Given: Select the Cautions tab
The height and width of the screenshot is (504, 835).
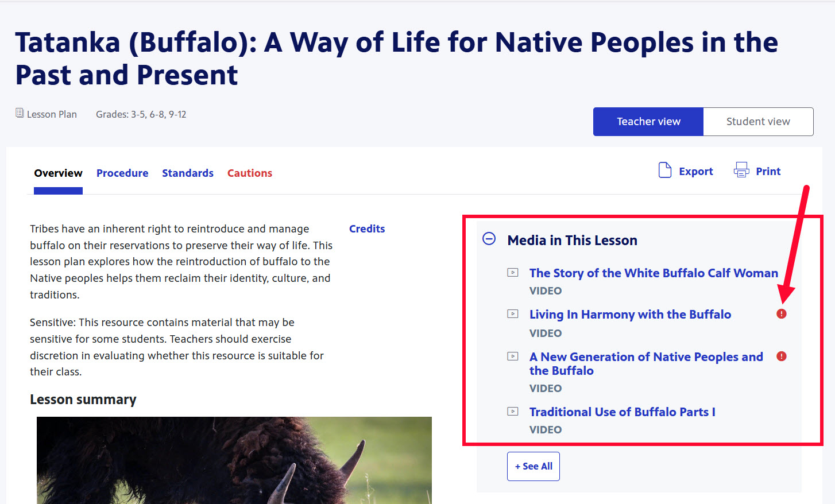Looking at the screenshot, I should coord(250,173).
